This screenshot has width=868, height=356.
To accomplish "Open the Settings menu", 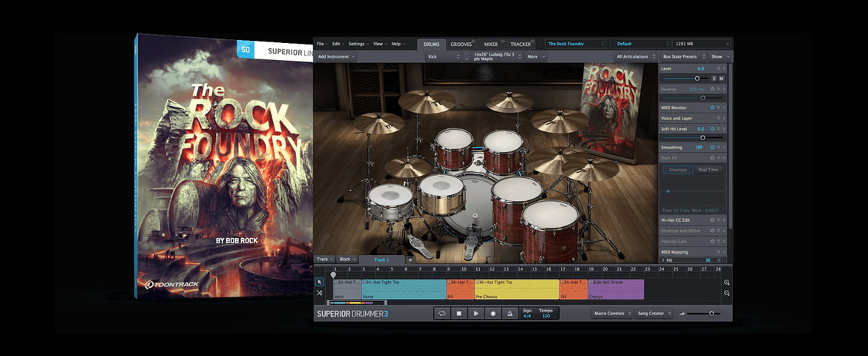I will 358,44.
